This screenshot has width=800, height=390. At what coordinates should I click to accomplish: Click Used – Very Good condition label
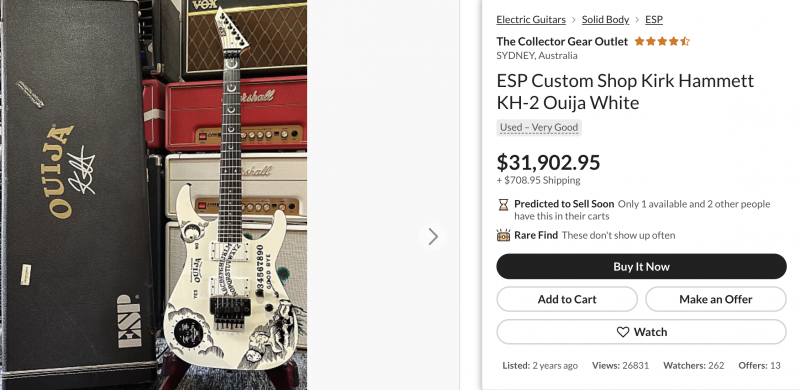[539, 128]
